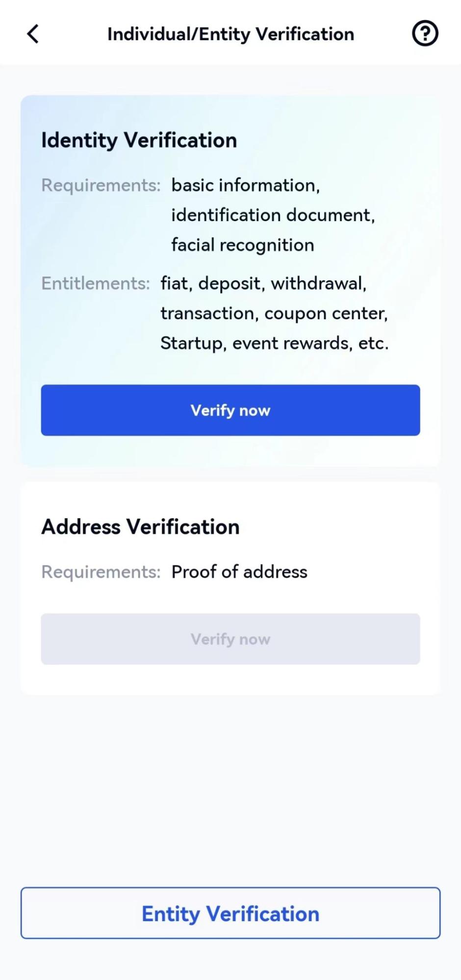Screen dimensions: 461x980
Task: Open help via question mark icon
Action: coord(425,34)
